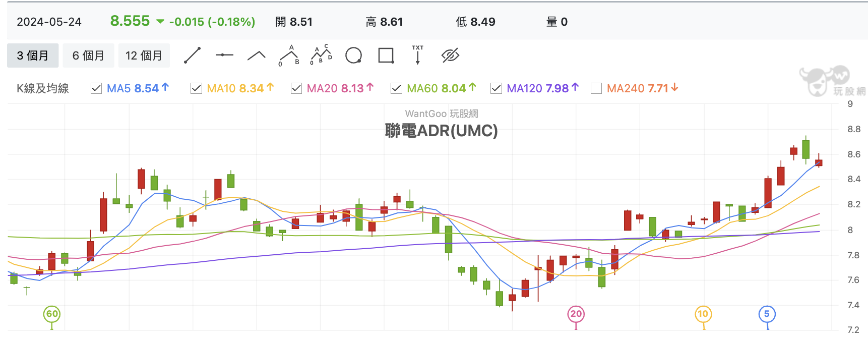
Task: Uncheck the MA10 moving average checkbox
Action: pos(196,88)
